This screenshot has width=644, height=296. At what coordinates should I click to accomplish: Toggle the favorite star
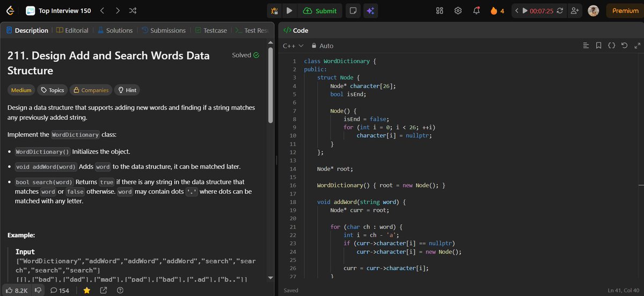tap(86, 291)
